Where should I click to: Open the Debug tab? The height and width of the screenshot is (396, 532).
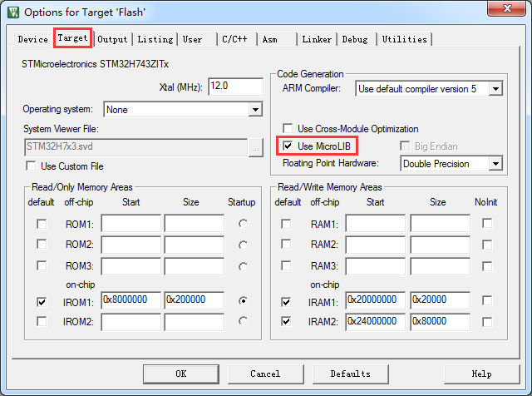tap(355, 39)
